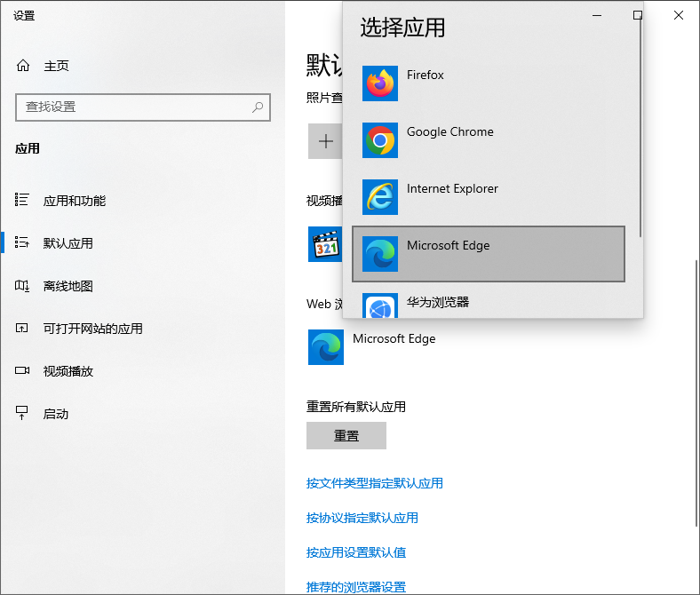The height and width of the screenshot is (595, 700).
Task: Select the Microsoft Edge label in the popup
Action: point(449,245)
